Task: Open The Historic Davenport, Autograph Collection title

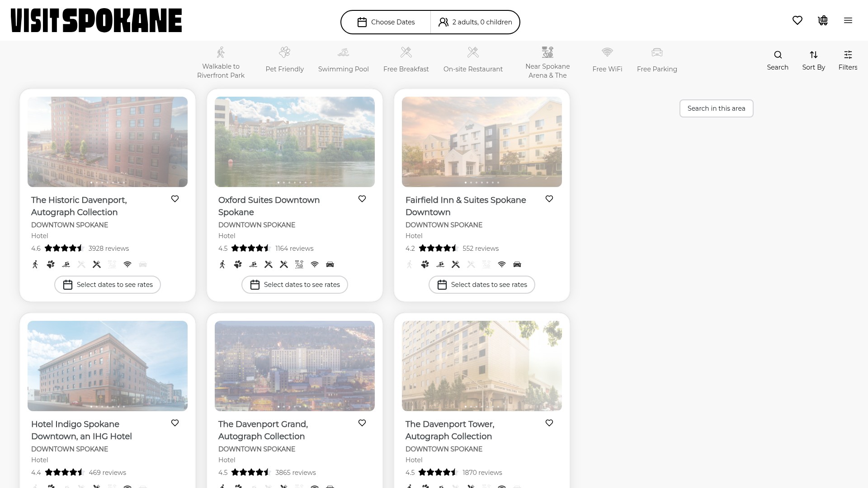Action: point(79,206)
